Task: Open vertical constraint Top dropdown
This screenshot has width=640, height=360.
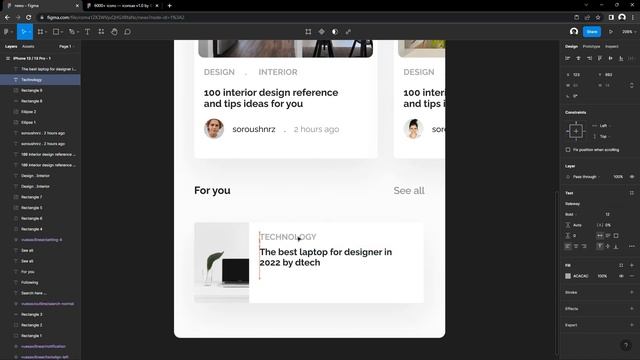Action: pos(603,136)
